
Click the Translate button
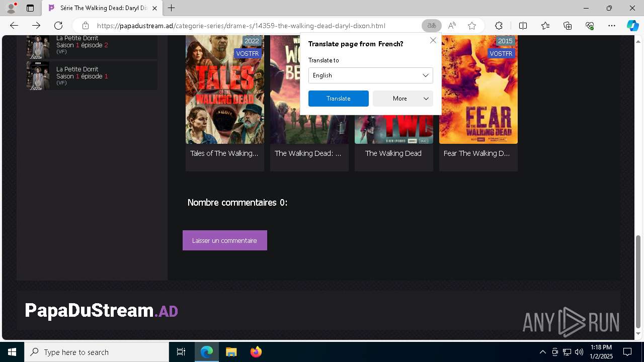click(x=339, y=99)
